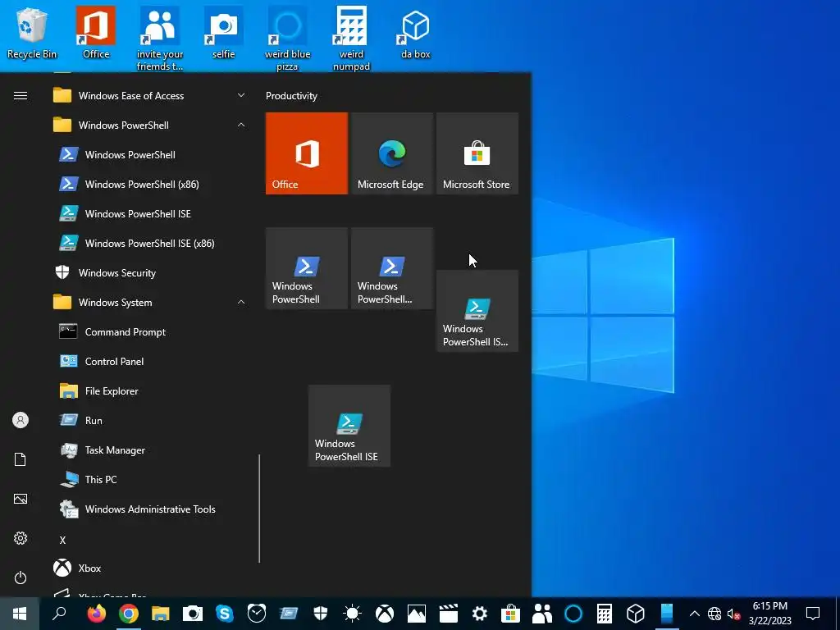Open Documents from Start sidebar
The image size is (840, 630).
click(21, 459)
